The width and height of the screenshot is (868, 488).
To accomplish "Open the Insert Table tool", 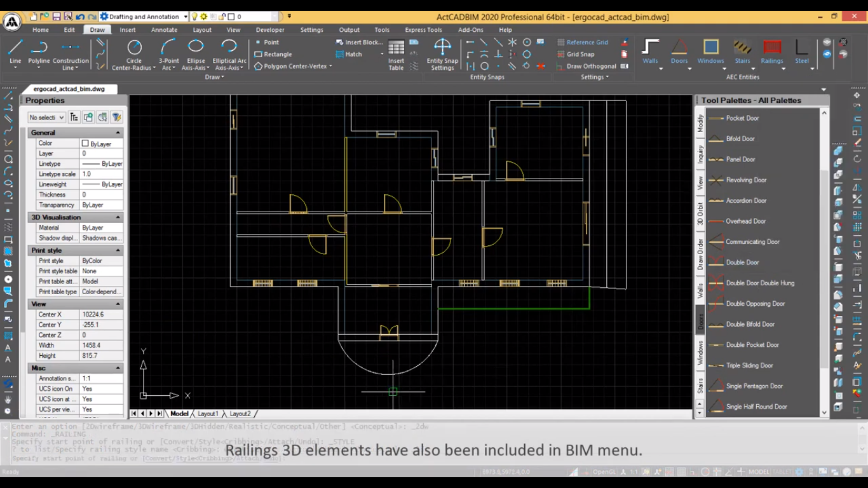I will click(x=396, y=55).
